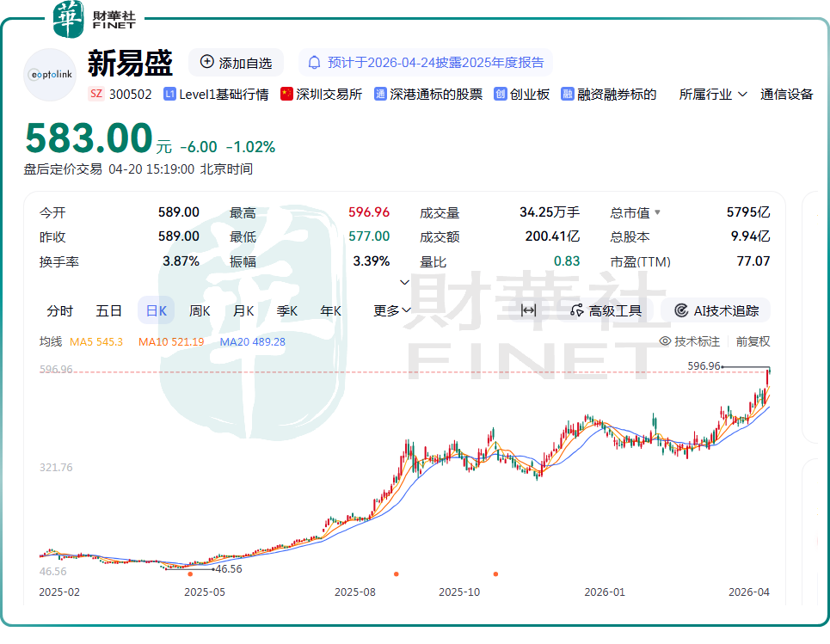Screen dimensions: 830x644
Task: Click the L1 Level1基础行情 badge
Action: pos(169,95)
